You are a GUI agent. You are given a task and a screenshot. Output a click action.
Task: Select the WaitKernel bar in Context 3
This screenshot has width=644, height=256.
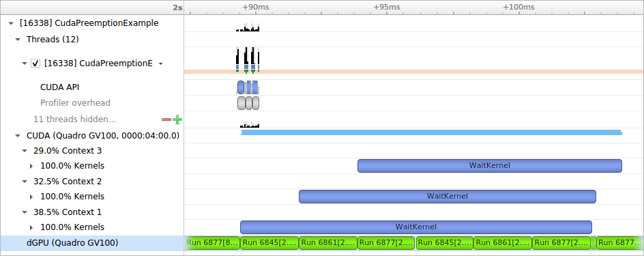click(x=490, y=166)
